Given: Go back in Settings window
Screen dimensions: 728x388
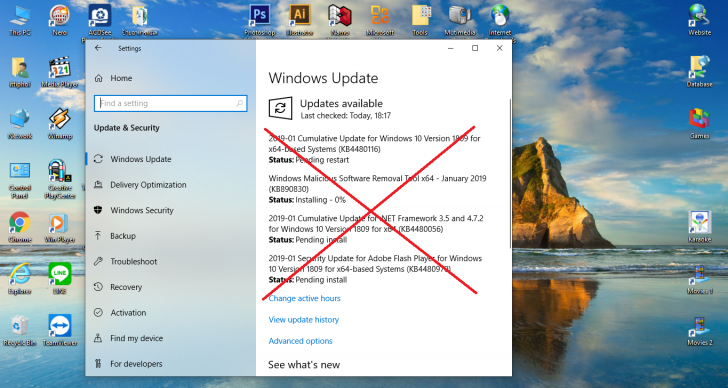Looking at the screenshot, I should [x=98, y=48].
